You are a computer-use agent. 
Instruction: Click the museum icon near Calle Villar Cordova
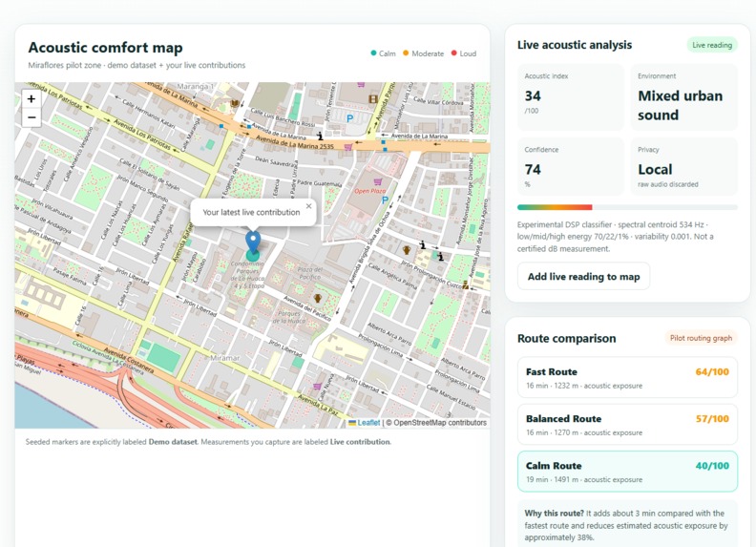[372, 99]
